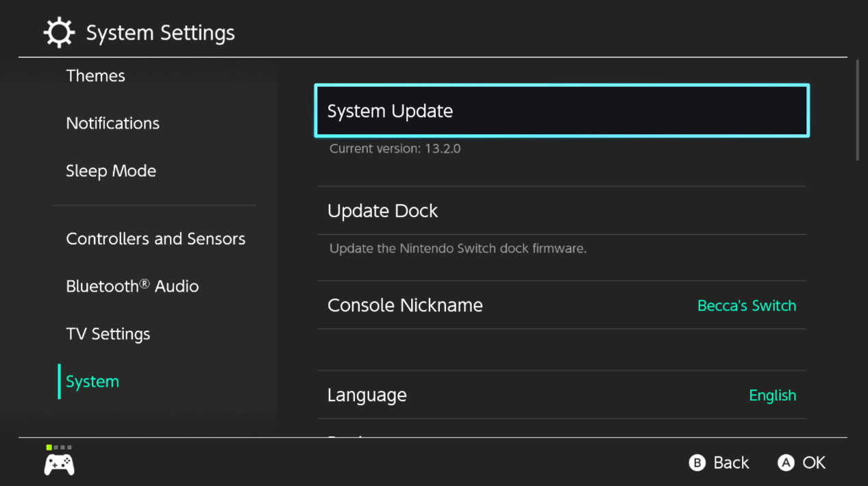Viewport: 868px width, 486px height.
Task: Select the System sidebar item
Action: point(92,382)
